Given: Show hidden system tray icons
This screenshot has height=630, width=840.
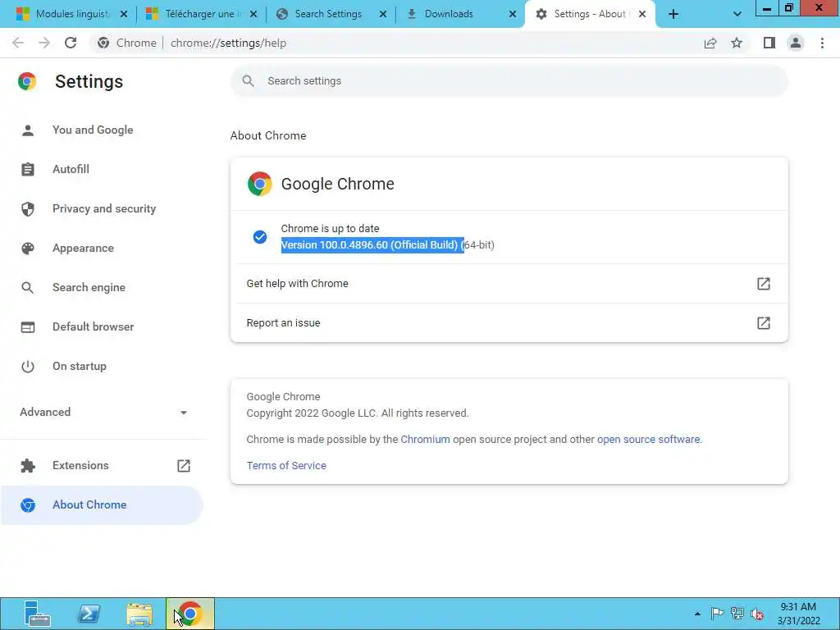Looking at the screenshot, I should pos(697,614).
